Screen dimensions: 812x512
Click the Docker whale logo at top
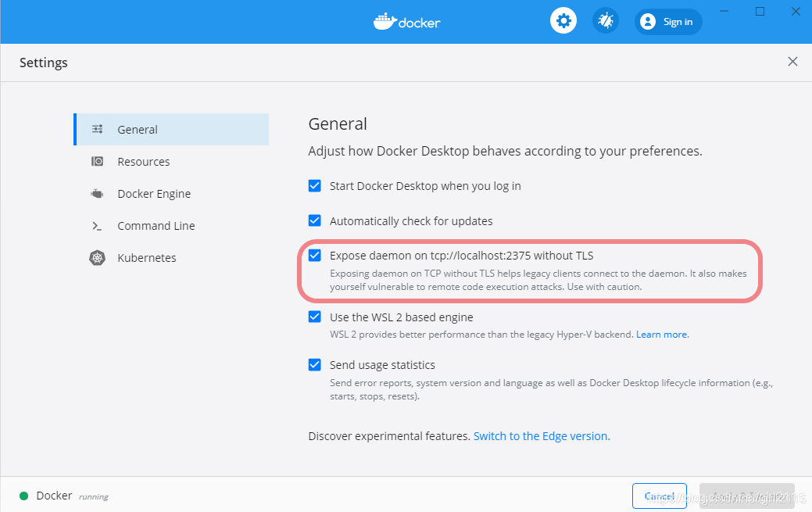point(406,21)
